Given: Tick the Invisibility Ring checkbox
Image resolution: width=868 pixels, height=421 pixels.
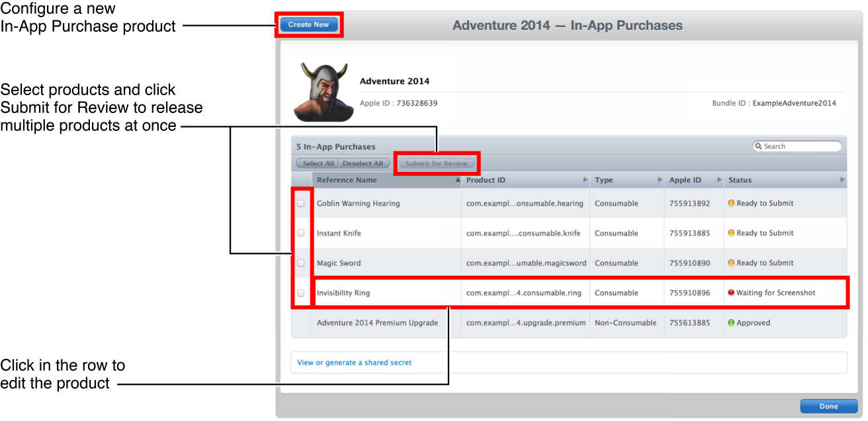Looking at the screenshot, I should 301,293.
